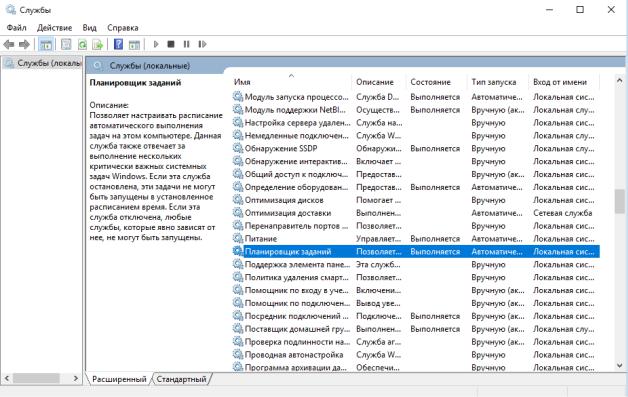Viewport: 628px width, 397px height.
Task: Open Help via the question mark icon
Action: click(118, 44)
